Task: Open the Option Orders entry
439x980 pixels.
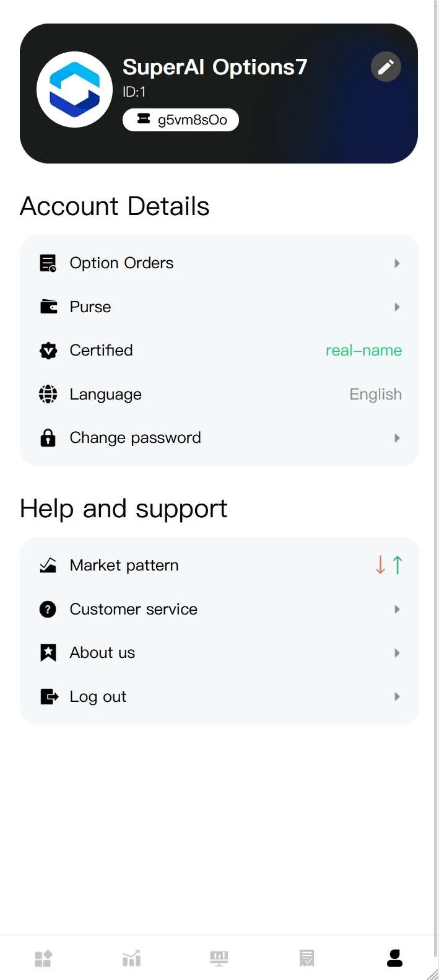Action: coord(121,263)
